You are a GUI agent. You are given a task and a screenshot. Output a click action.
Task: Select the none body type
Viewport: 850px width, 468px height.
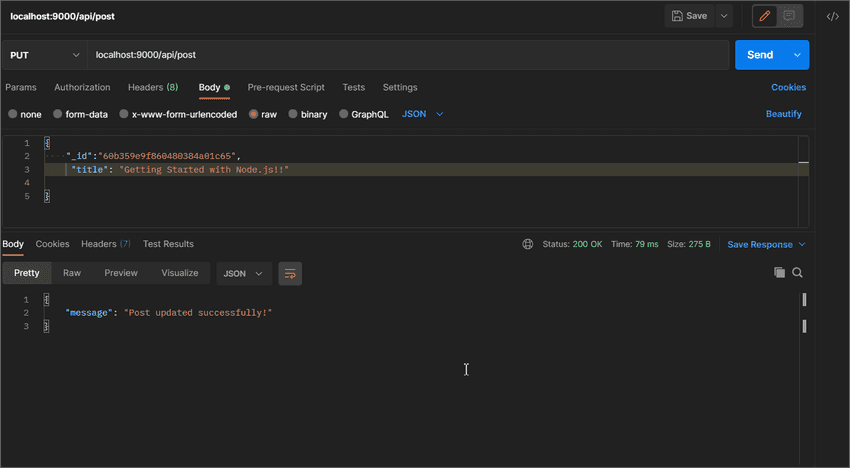click(12, 114)
